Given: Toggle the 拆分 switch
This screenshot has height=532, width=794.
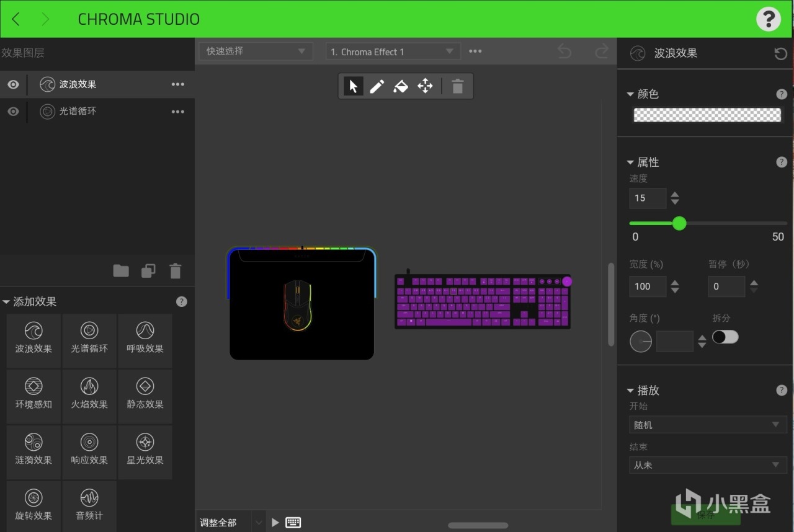Looking at the screenshot, I should 725,337.
